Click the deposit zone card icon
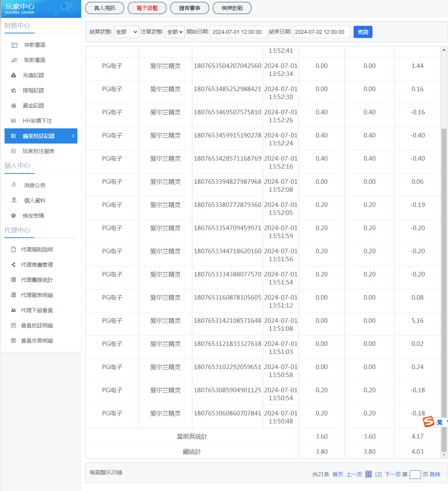This screenshot has width=448, height=491. click(x=14, y=45)
